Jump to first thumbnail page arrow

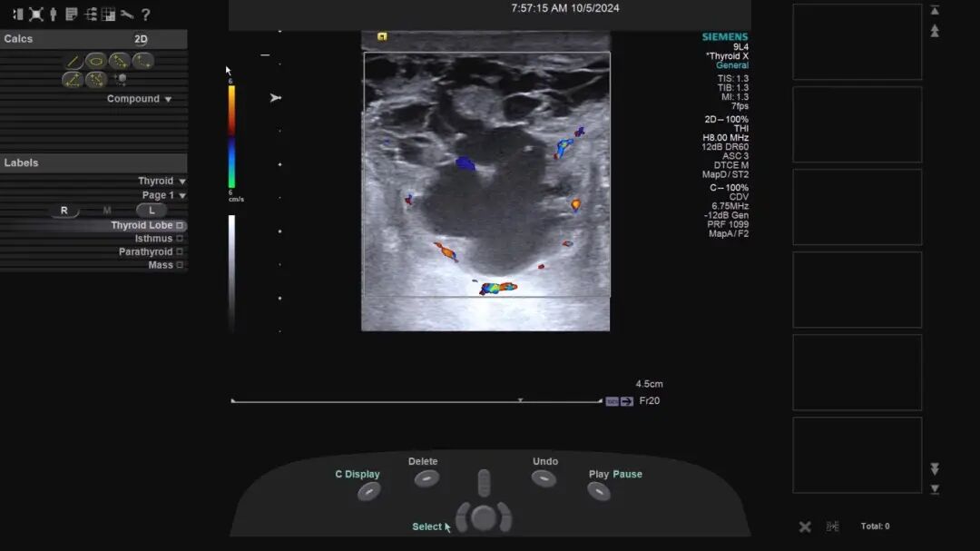pyautogui.click(x=935, y=11)
